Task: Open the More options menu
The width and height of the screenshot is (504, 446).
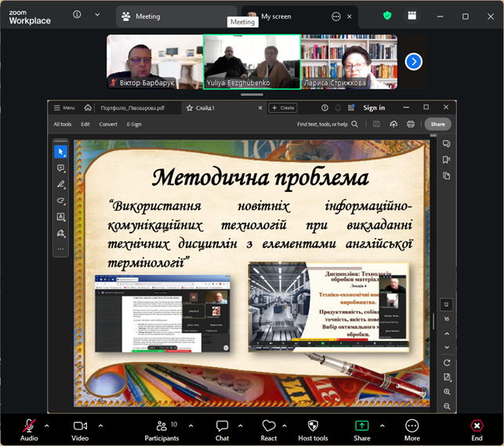Action: pyautogui.click(x=412, y=430)
